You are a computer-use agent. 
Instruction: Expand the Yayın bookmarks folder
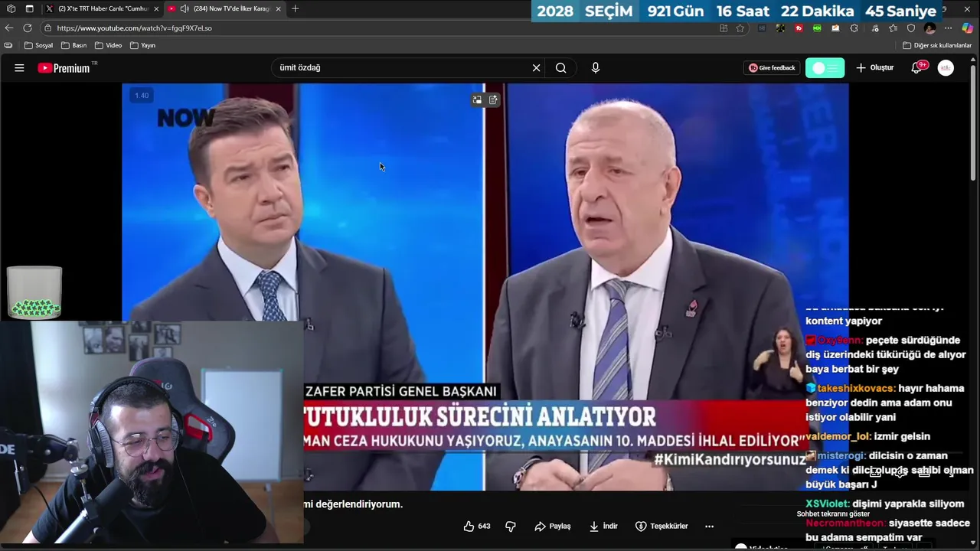click(143, 45)
